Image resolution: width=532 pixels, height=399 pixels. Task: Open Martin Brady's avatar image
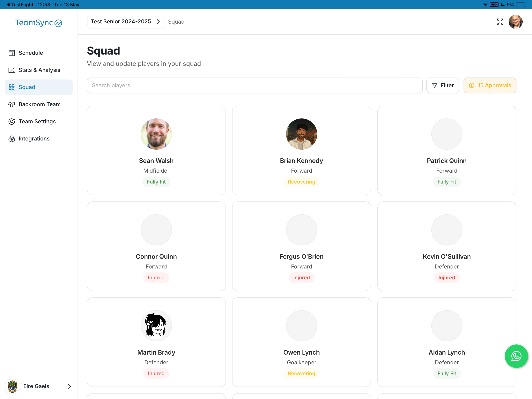(156, 326)
